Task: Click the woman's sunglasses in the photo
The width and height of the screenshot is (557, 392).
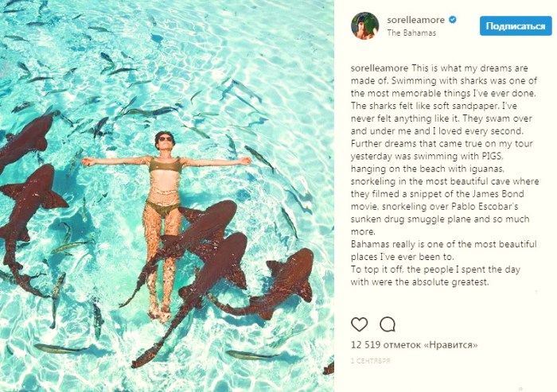Action: [x=166, y=139]
